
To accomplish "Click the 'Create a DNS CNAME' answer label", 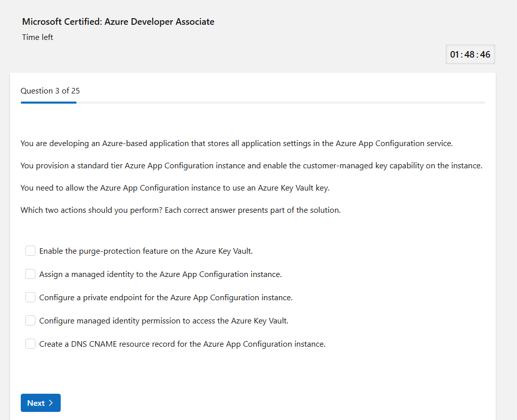I will point(182,344).
